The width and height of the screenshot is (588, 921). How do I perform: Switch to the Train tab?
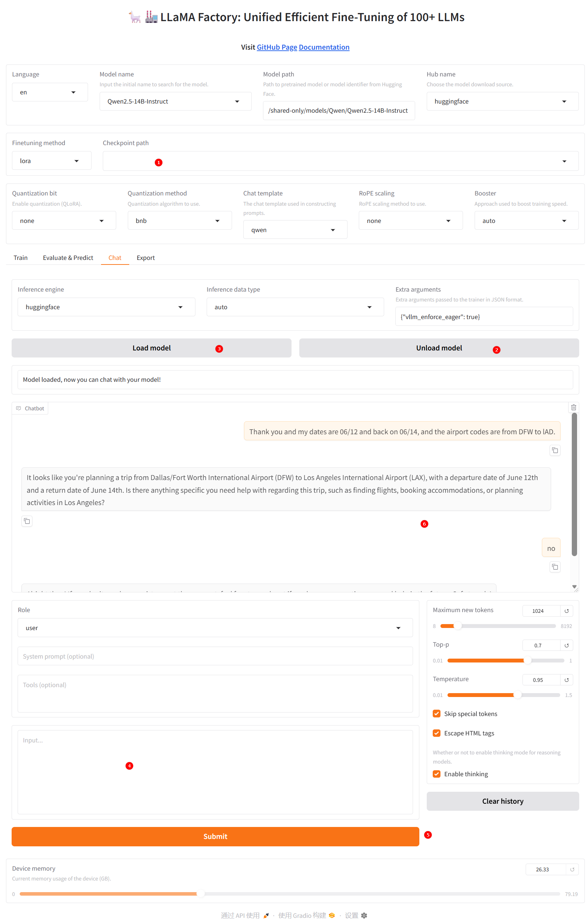click(x=21, y=258)
